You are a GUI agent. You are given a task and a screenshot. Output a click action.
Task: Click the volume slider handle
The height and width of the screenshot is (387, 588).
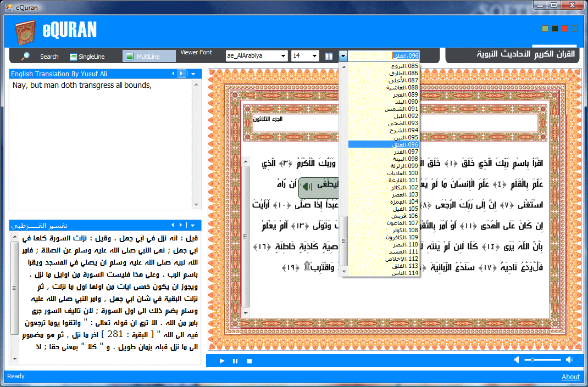click(532, 360)
